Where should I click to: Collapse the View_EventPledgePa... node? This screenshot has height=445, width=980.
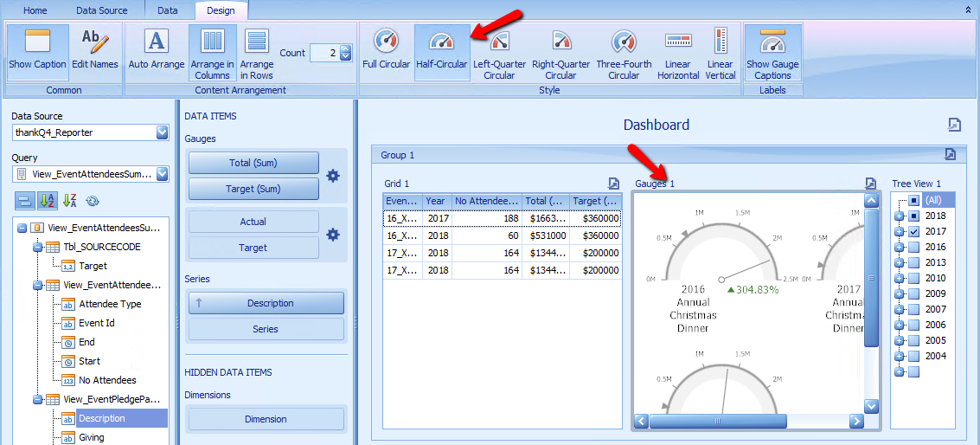coord(37,399)
